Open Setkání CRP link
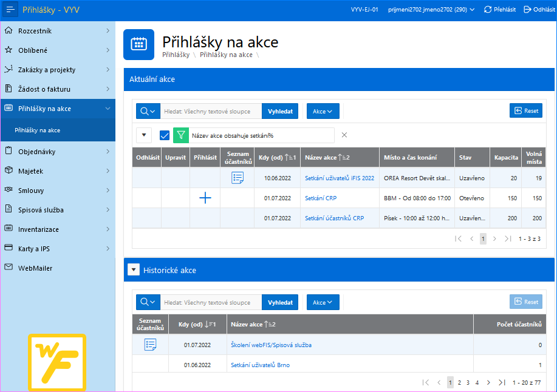This screenshot has width=557, height=392. pyautogui.click(x=321, y=198)
